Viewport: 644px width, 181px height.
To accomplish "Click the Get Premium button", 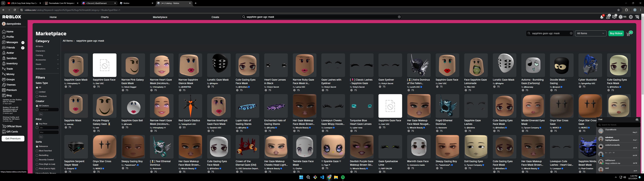I will [13, 139].
